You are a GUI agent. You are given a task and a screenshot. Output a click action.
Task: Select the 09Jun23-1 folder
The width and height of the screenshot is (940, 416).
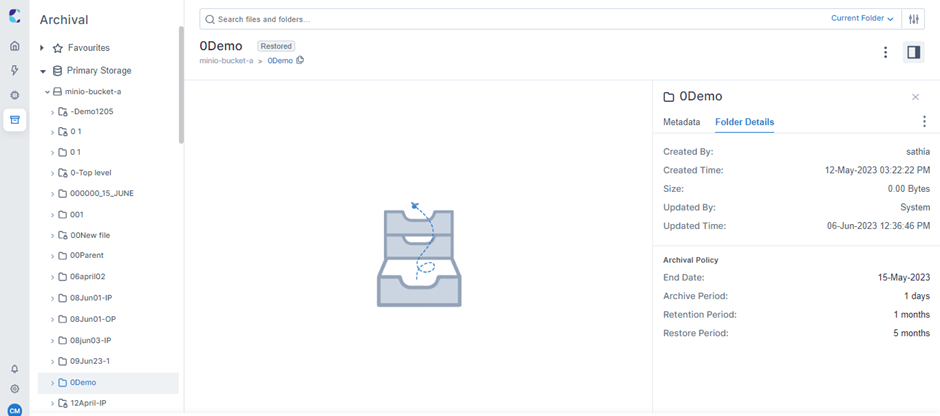tap(90, 361)
